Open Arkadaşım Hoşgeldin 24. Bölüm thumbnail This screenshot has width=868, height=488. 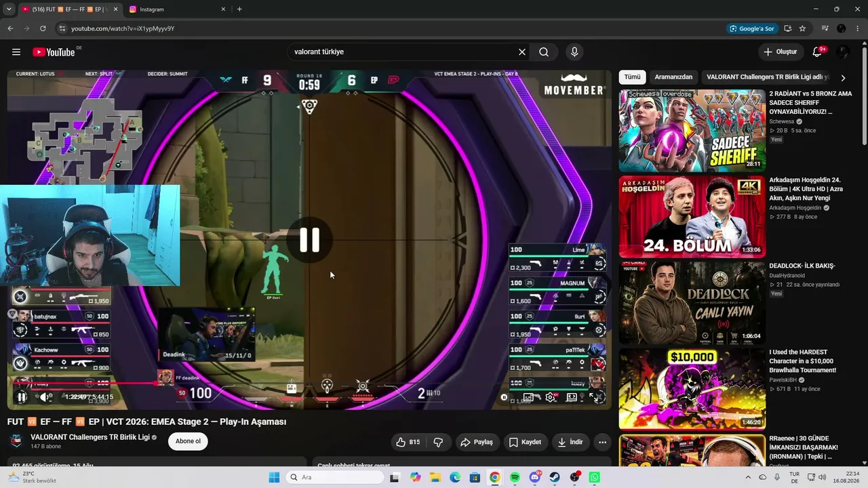(x=692, y=216)
